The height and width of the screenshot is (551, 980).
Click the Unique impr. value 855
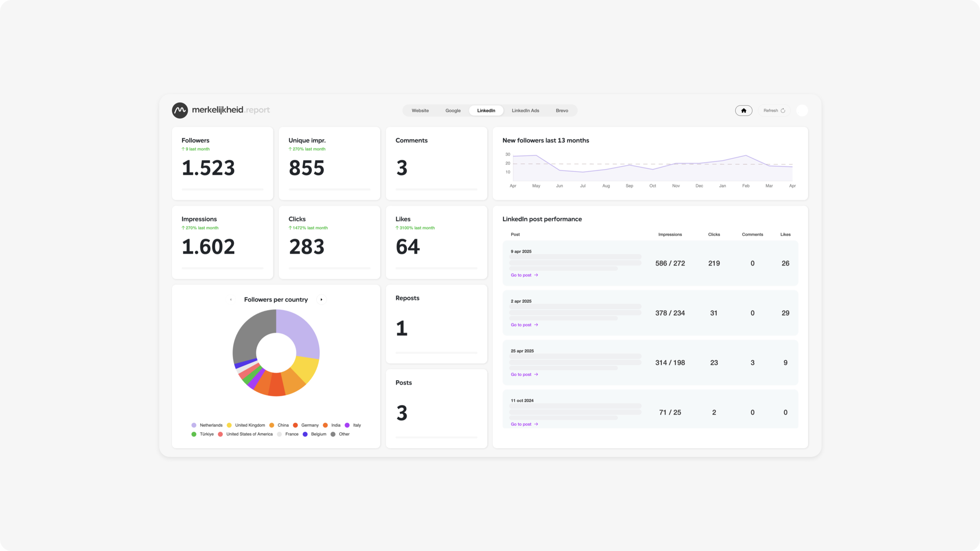307,168
